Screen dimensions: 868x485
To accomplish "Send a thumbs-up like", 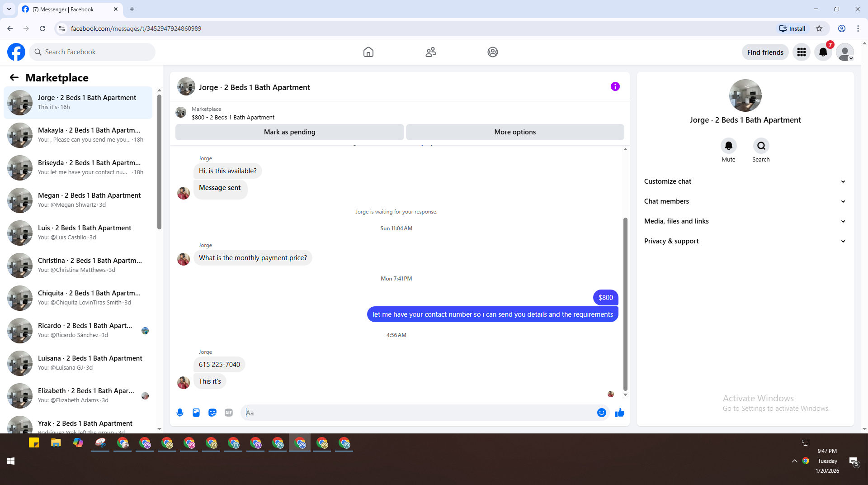I will tap(620, 413).
